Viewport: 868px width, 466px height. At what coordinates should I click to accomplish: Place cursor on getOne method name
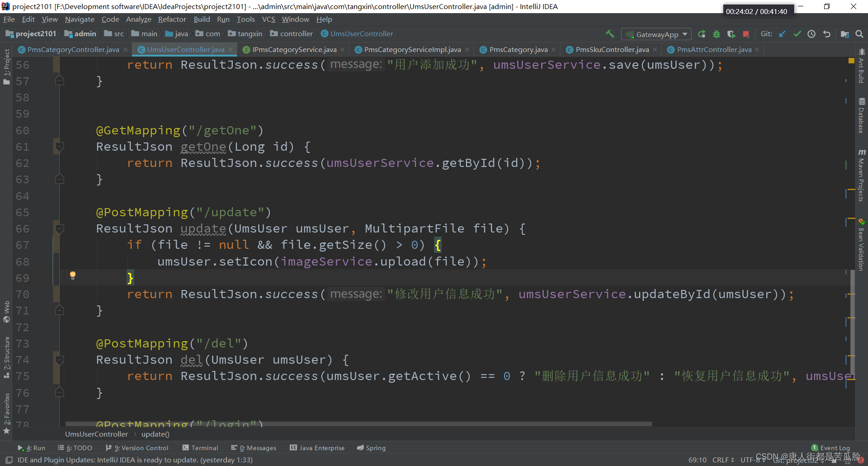click(x=203, y=147)
